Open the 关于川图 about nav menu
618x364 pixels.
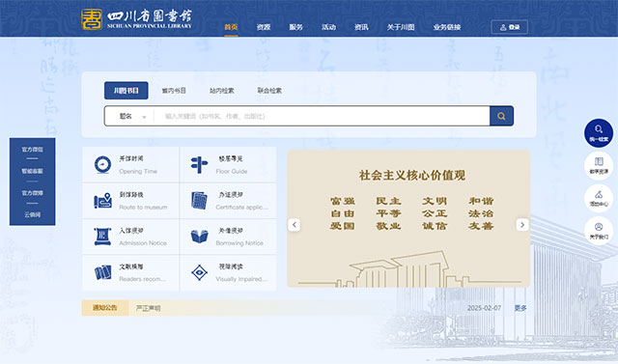tap(401, 27)
